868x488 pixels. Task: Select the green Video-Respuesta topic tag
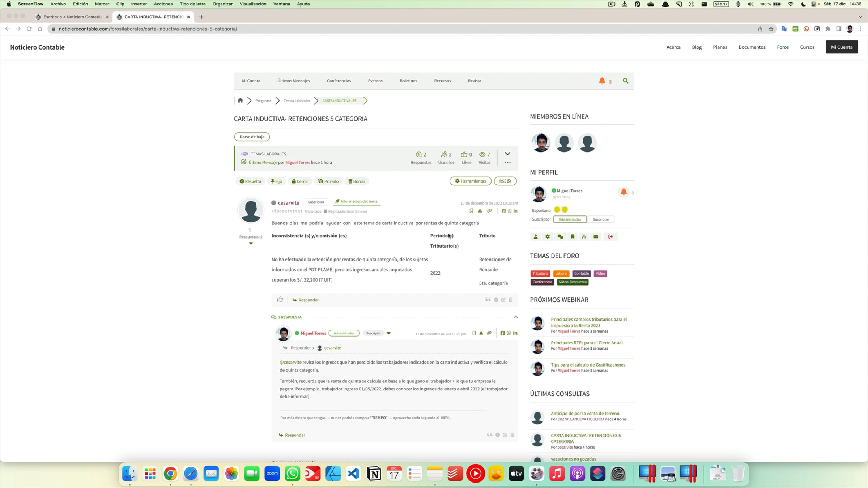coord(573,282)
